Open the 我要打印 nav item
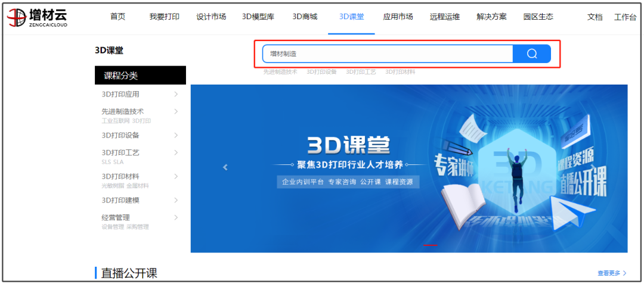Screen dimensions: 644x284 tap(165, 17)
